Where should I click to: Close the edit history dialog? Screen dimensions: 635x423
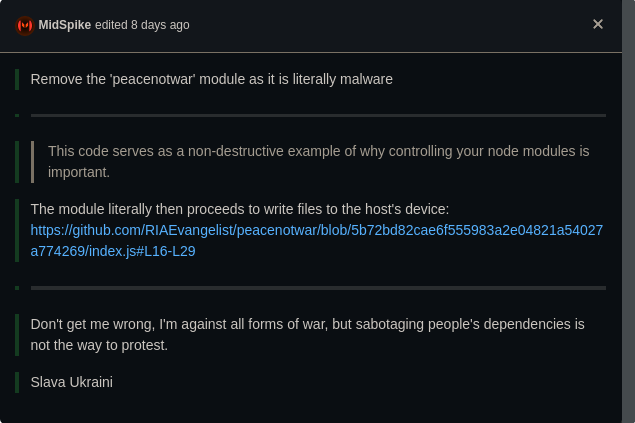598,24
